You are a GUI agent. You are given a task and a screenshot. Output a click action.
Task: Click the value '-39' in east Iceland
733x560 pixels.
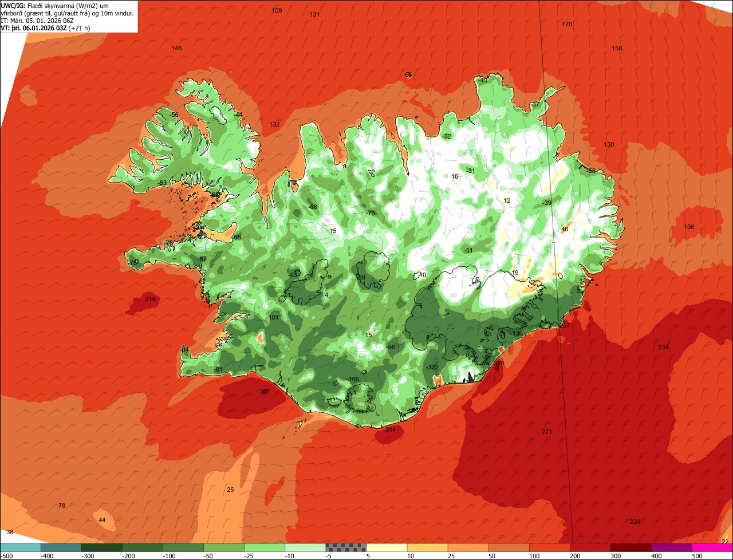547,203
